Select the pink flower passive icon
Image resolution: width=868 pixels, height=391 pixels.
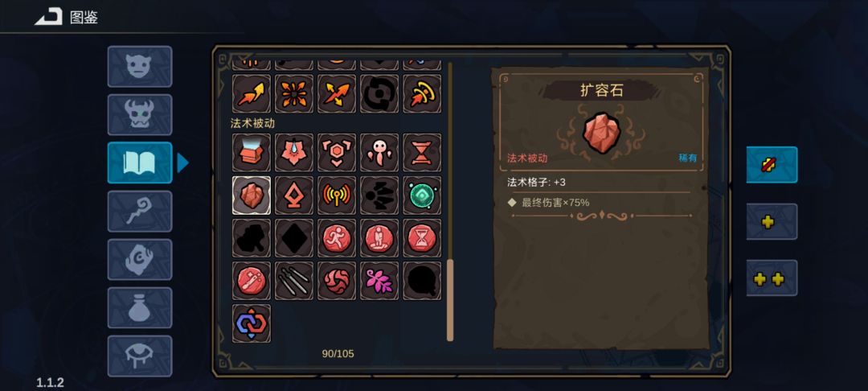pyautogui.click(x=379, y=280)
